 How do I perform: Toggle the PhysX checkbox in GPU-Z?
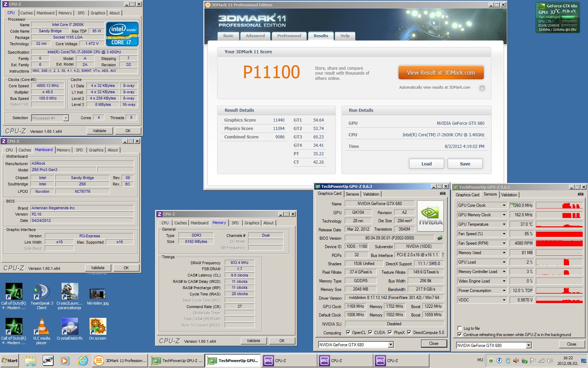(x=390, y=333)
